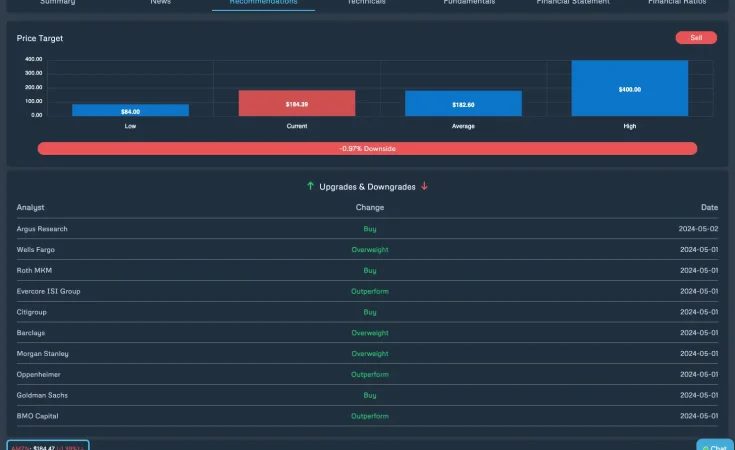The width and height of the screenshot is (735, 450).
Task: Click the Price Target heading
Action: (x=40, y=38)
